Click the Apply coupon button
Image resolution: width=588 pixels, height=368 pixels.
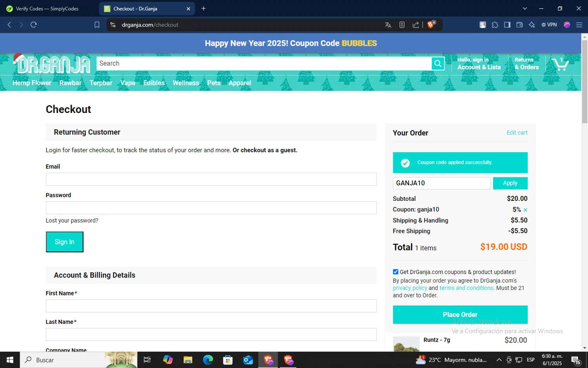click(510, 183)
